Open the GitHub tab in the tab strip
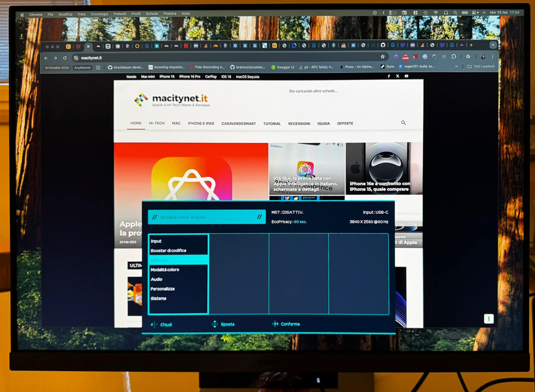 click(x=383, y=45)
